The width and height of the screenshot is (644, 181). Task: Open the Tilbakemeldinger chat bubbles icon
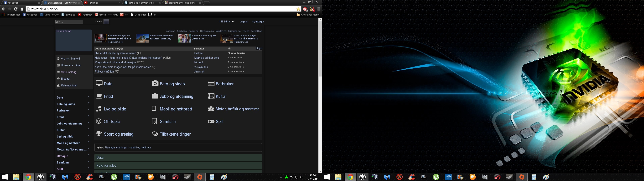pyautogui.click(x=155, y=134)
